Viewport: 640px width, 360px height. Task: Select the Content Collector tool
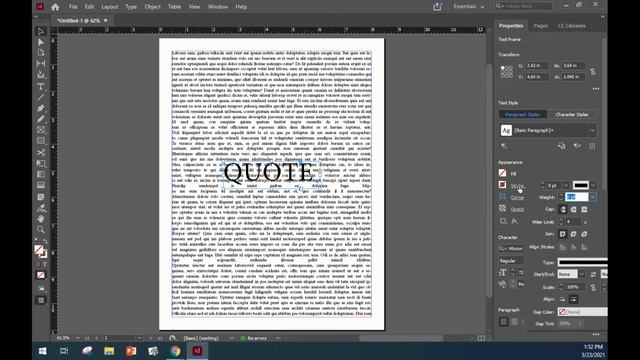[x=40, y=75]
